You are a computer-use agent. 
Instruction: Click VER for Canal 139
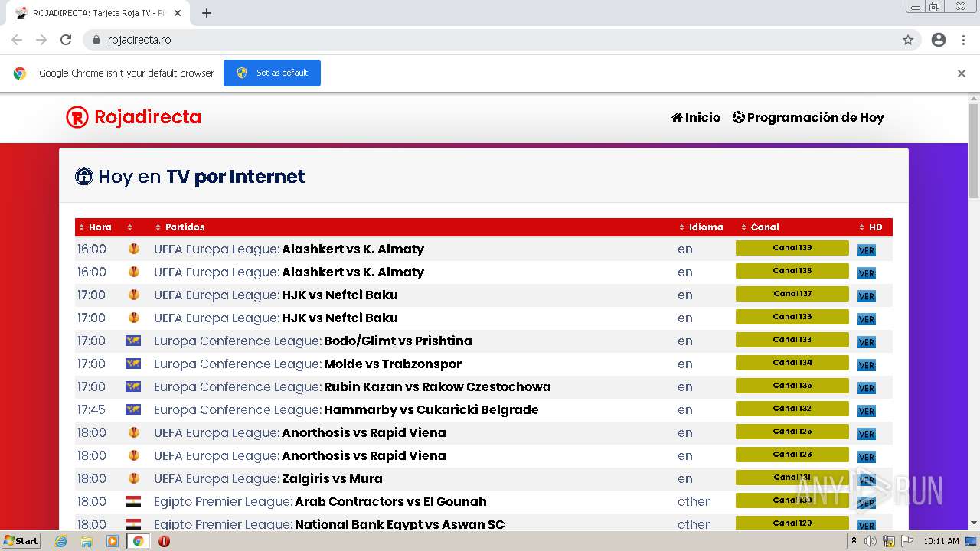866,250
